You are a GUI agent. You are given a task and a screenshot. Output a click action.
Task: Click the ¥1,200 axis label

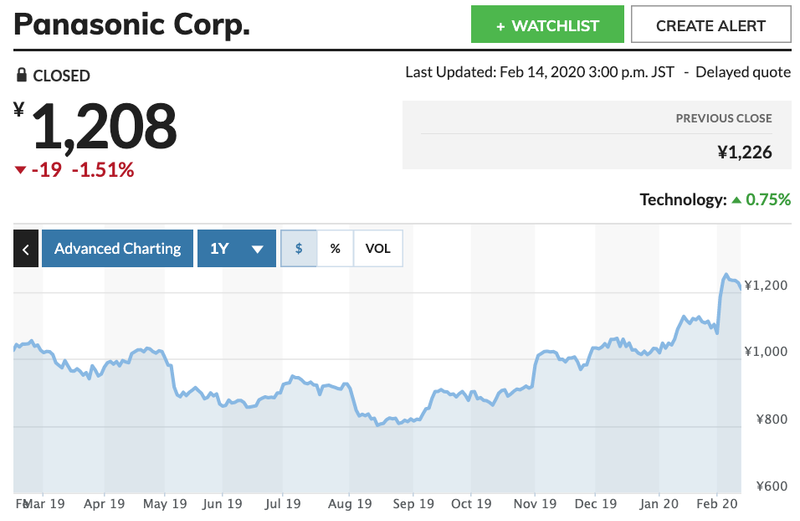766,285
